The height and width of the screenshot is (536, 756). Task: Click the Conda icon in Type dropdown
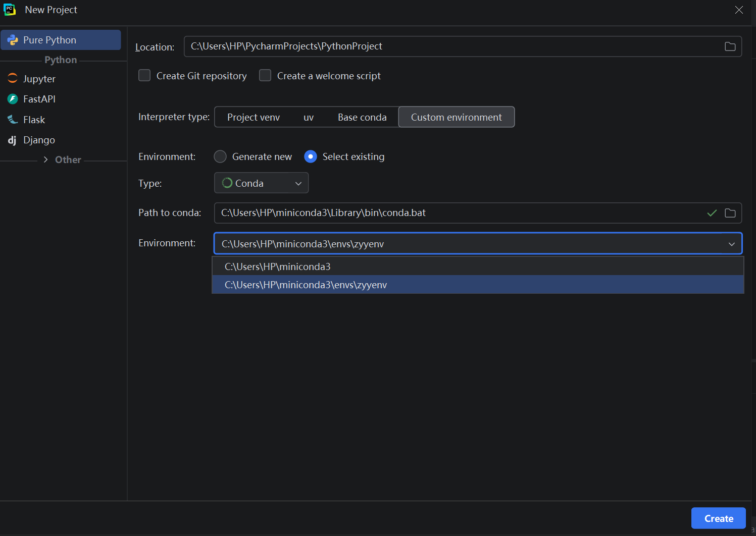(x=227, y=183)
